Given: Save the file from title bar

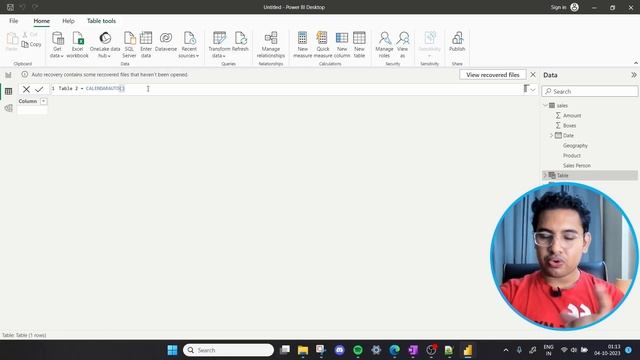Looking at the screenshot, I should click(x=10, y=7).
